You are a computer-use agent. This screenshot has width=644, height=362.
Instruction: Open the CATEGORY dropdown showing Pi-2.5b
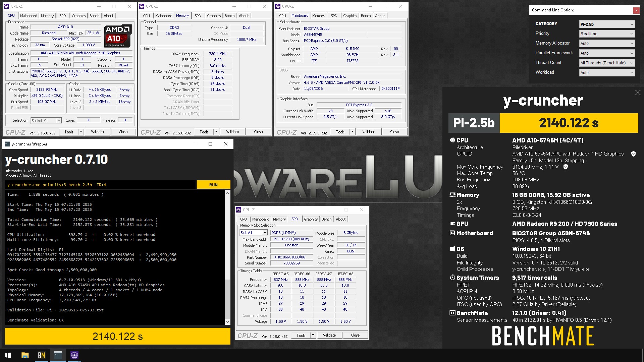(x=607, y=24)
